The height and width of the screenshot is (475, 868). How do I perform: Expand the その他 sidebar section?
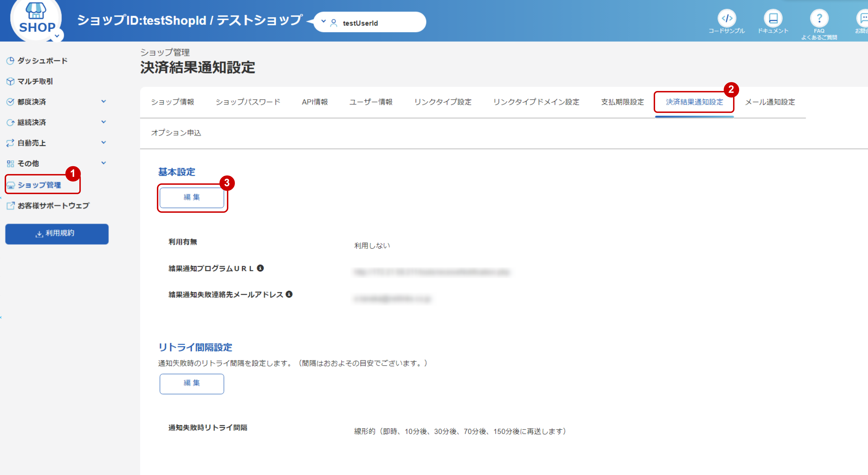click(104, 163)
